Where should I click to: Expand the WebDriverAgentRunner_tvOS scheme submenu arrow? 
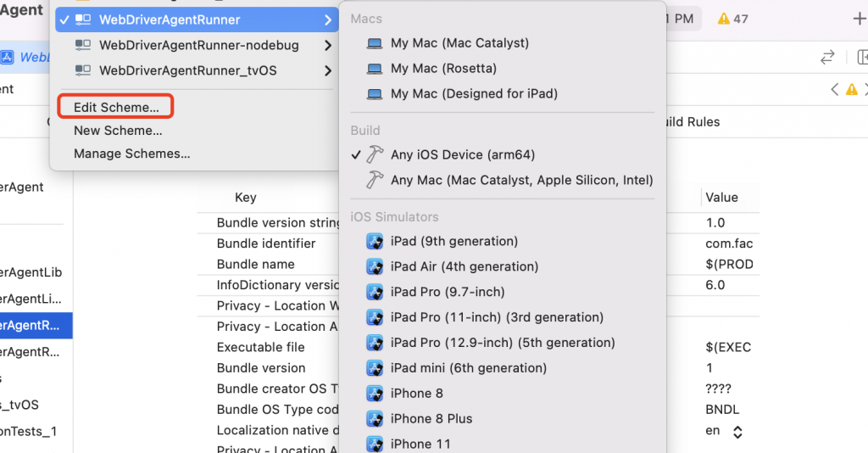coord(327,70)
